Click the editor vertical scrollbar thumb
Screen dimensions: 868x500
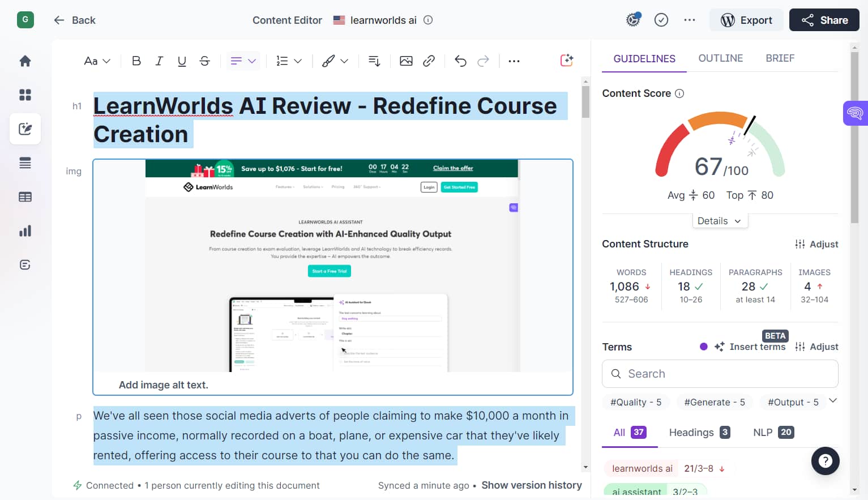pyautogui.click(x=585, y=102)
